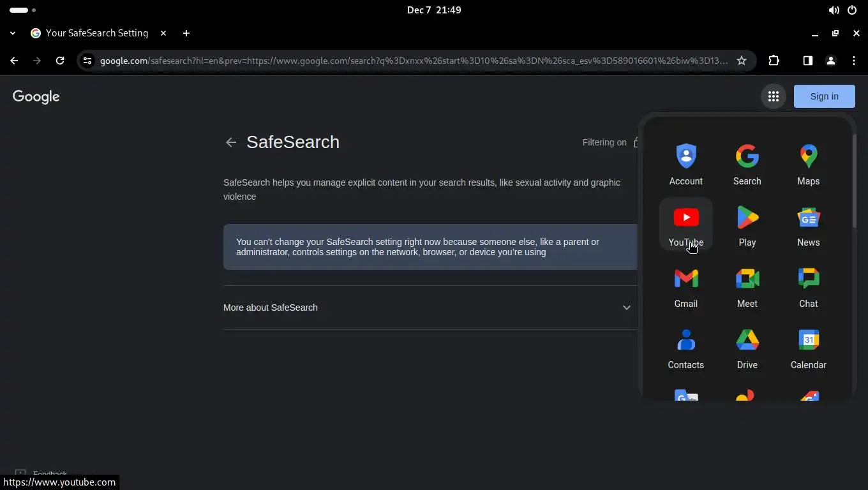The image size is (868, 490).
Task: Go back using the SafeSearch arrow
Action: pyautogui.click(x=231, y=142)
